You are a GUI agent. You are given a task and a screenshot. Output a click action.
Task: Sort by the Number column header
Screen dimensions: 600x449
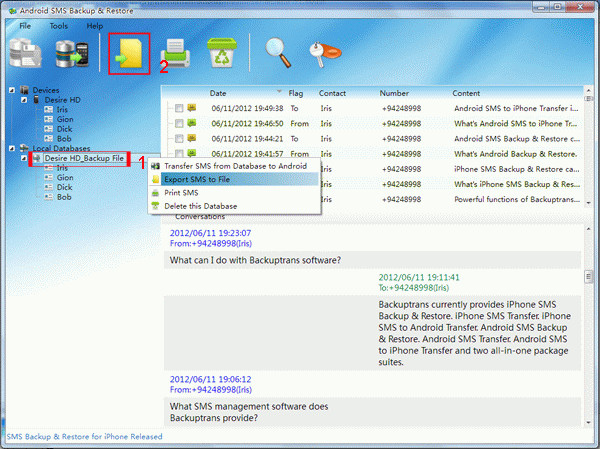click(394, 93)
